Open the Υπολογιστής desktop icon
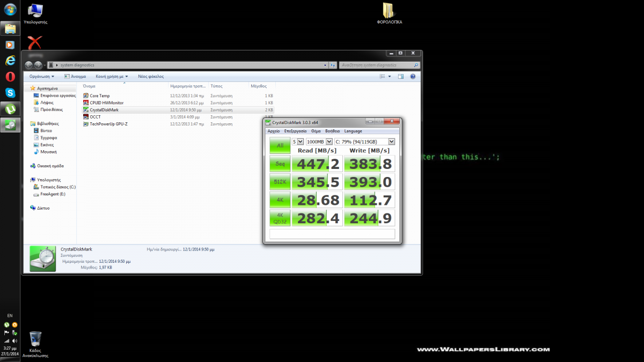644x362 pixels. click(35, 14)
